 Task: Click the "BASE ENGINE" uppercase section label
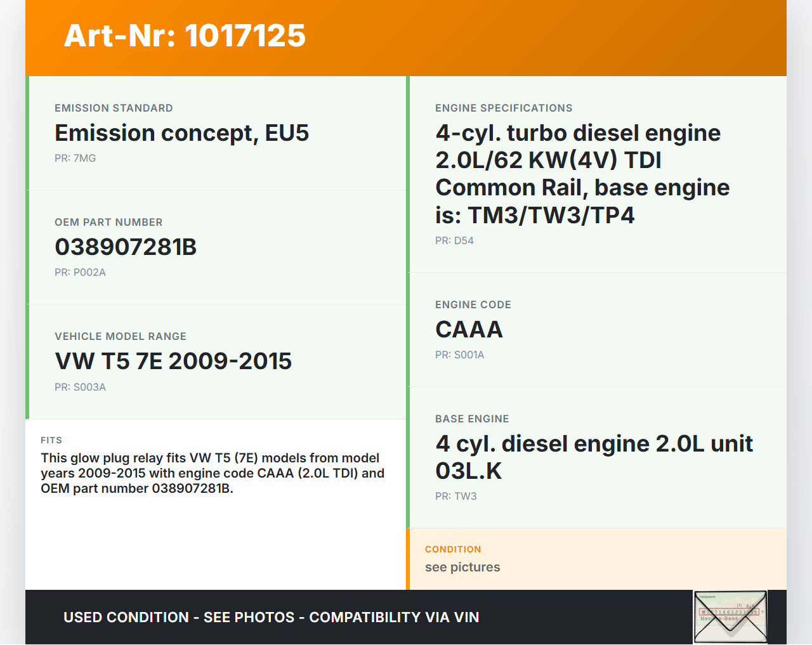pyautogui.click(x=472, y=419)
